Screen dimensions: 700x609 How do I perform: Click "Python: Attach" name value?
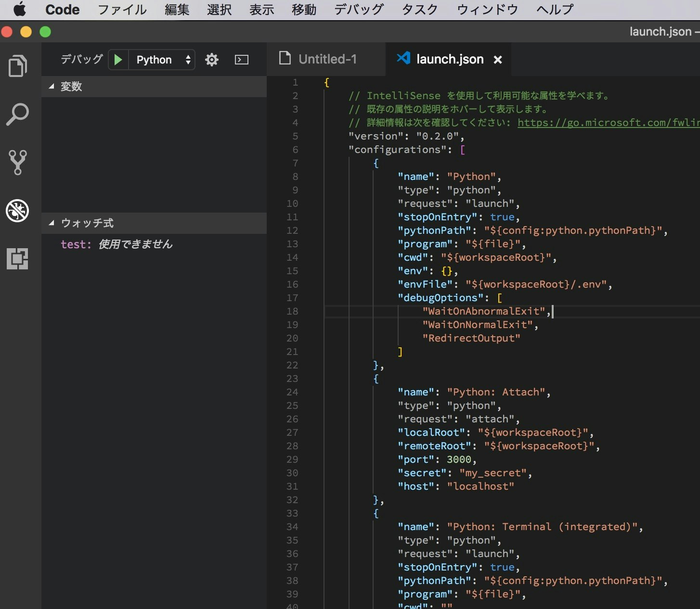(496, 392)
